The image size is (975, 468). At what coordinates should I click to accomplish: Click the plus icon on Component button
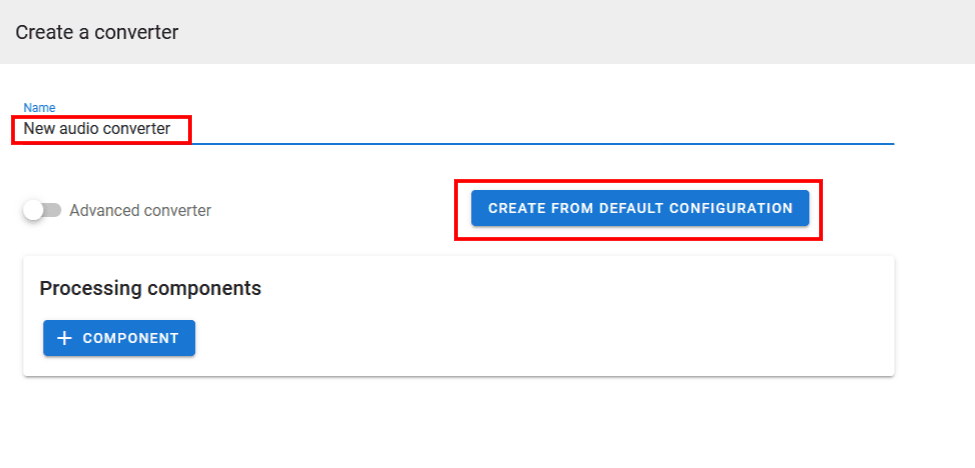(x=65, y=338)
